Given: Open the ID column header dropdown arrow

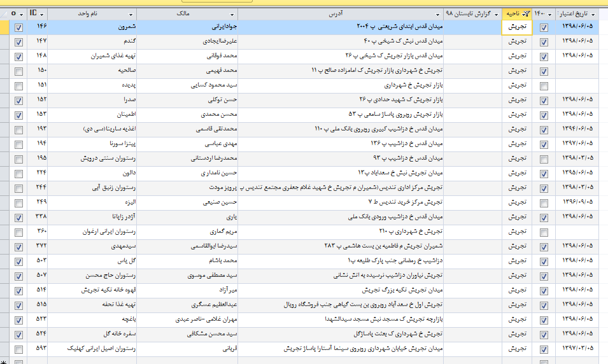Looking at the screenshot, I should (x=42, y=15).
